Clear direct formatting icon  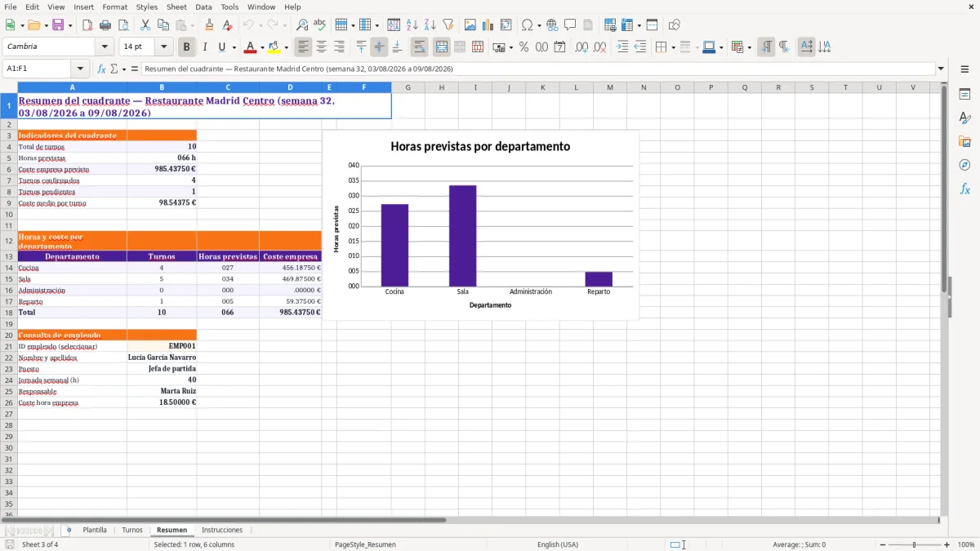tap(227, 25)
